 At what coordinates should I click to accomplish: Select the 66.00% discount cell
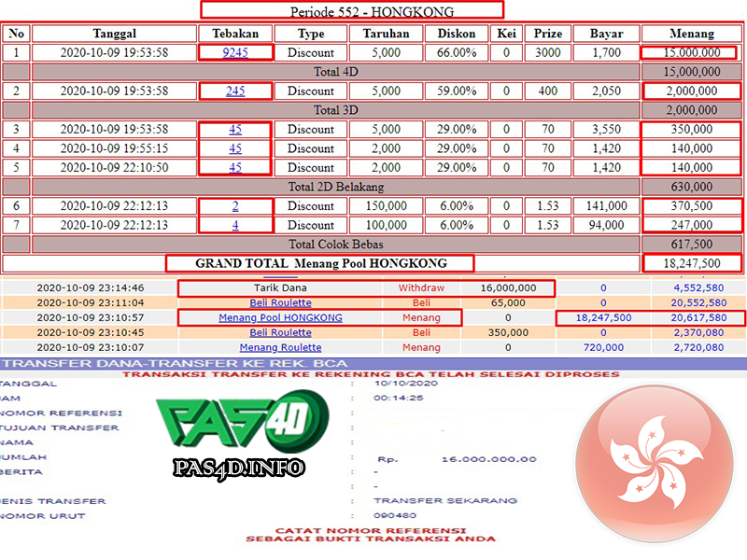(x=457, y=52)
